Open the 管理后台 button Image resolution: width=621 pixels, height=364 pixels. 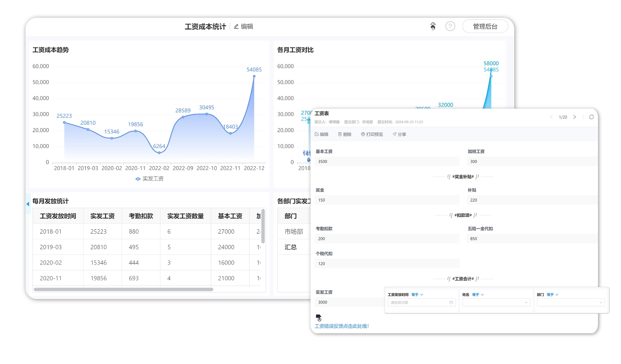tap(485, 26)
